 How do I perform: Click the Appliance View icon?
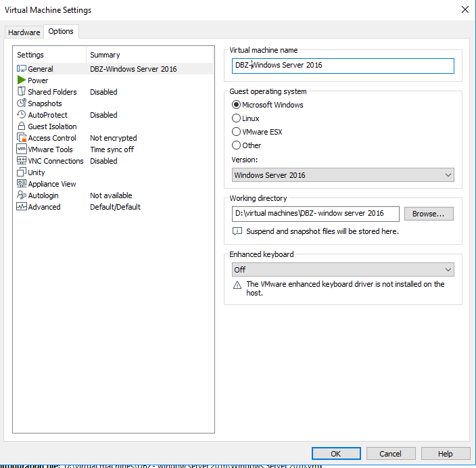[21, 183]
